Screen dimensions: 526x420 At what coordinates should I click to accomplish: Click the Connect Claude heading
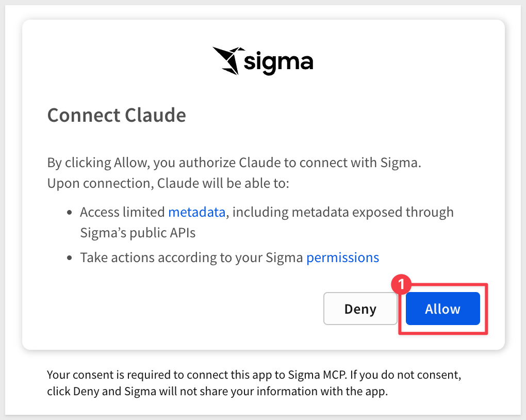coord(117,115)
